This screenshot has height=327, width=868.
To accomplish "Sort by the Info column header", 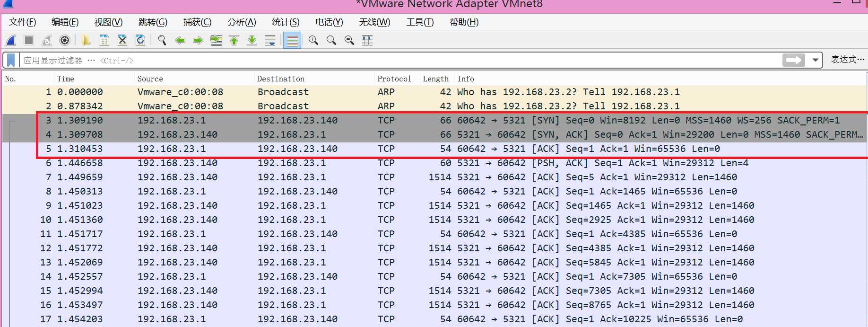I will tap(660, 79).
